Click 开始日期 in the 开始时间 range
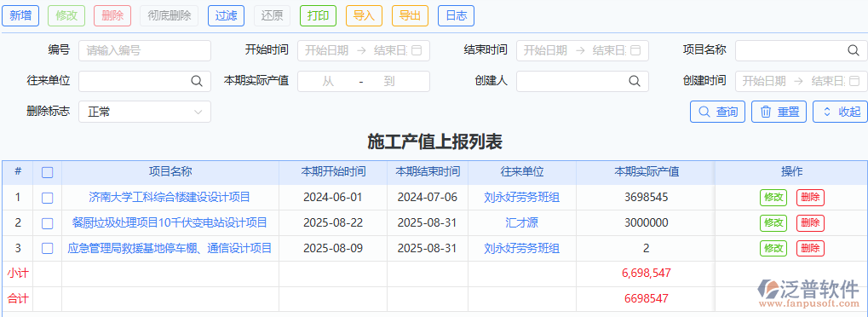 [x=326, y=50]
